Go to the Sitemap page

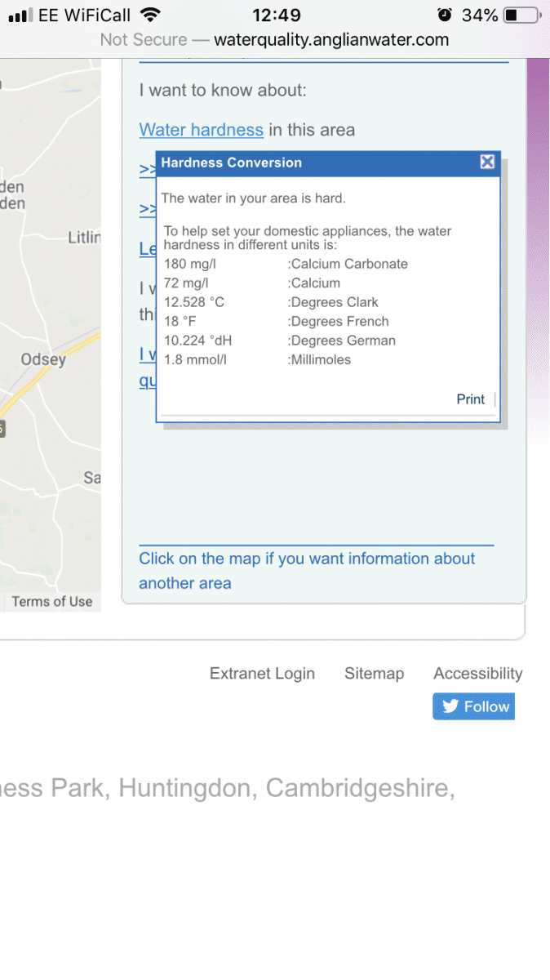click(x=374, y=674)
